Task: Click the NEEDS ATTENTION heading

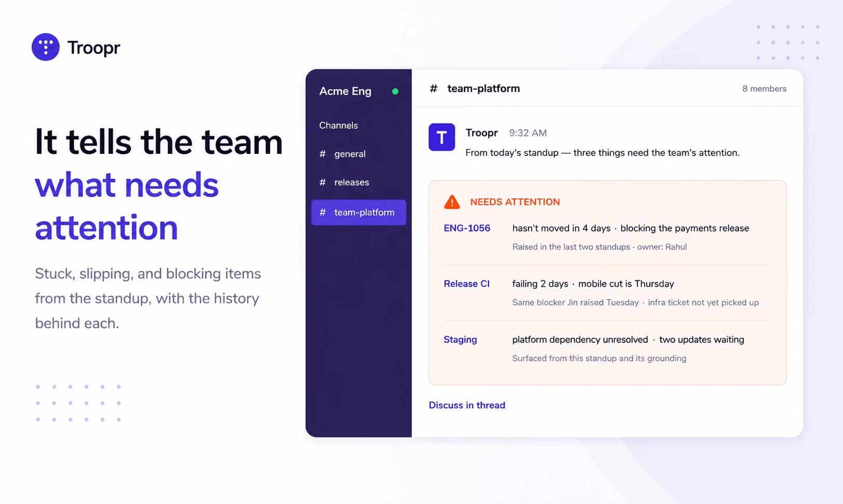Action: (x=515, y=202)
